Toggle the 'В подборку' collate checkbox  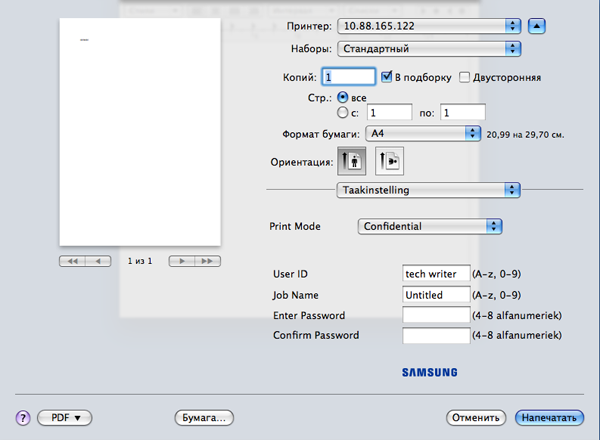[x=387, y=76]
